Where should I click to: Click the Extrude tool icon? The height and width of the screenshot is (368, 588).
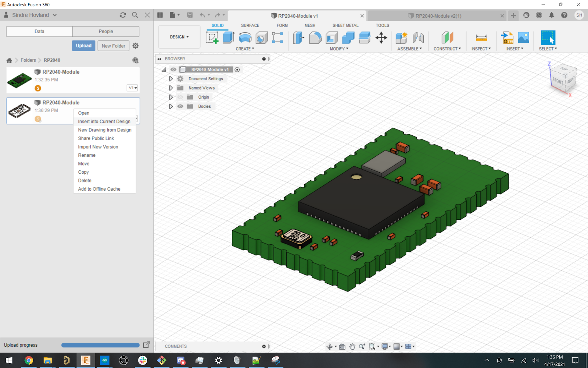[x=229, y=38]
